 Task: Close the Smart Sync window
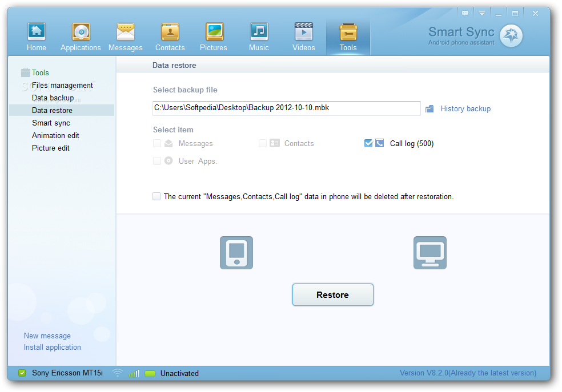pyautogui.click(x=535, y=13)
